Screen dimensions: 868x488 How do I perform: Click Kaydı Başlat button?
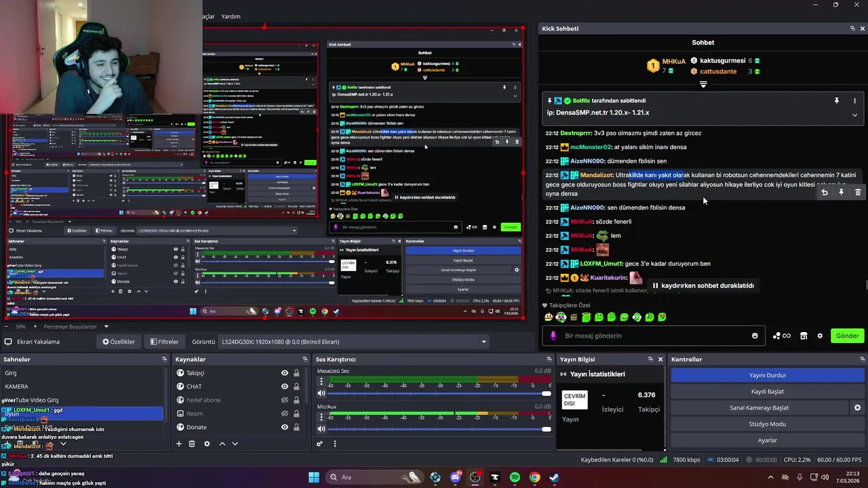[x=768, y=392]
